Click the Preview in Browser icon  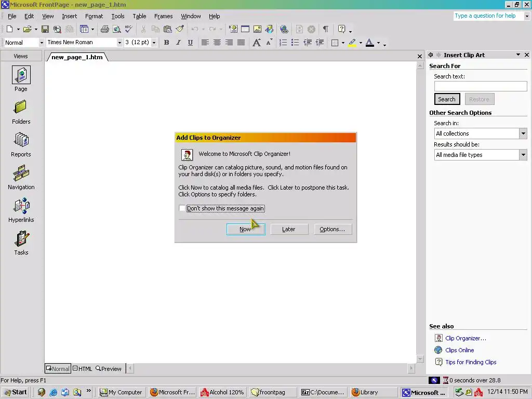[117, 29]
